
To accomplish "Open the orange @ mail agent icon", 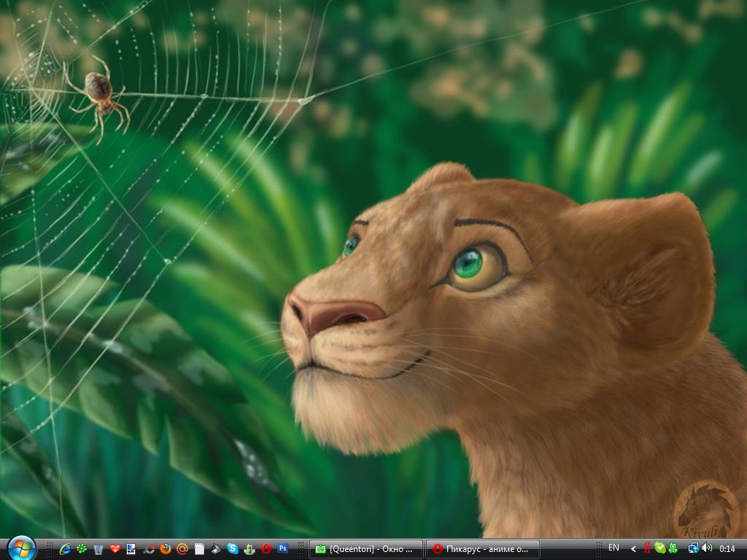I will pyautogui.click(x=182, y=549).
